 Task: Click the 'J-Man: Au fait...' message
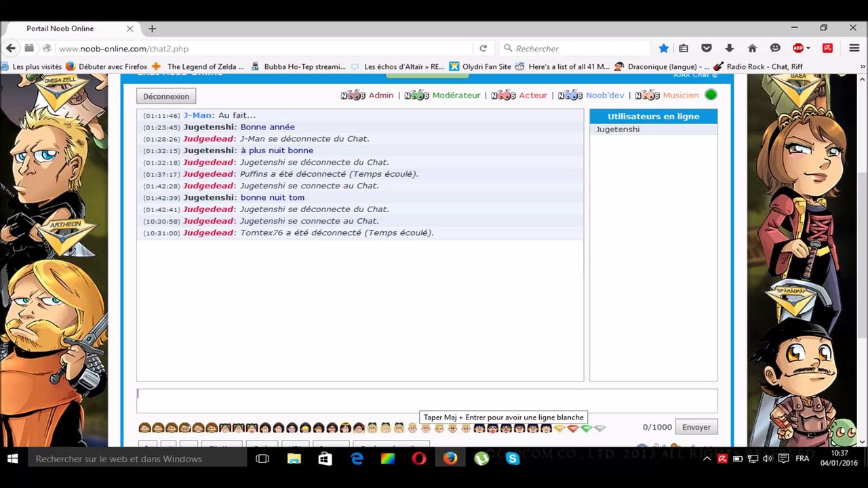coord(219,115)
